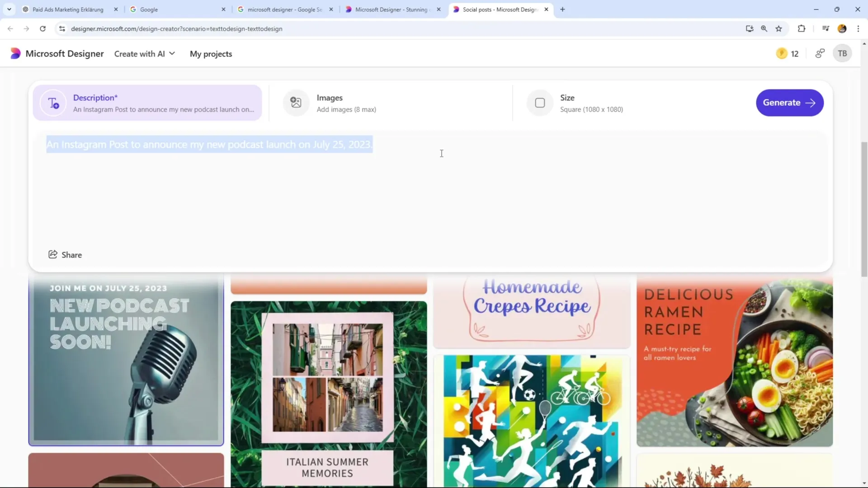Image resolution: width=868 pixels, height=488 pixels.
Task: Click the square Size icon
Action: (540, 103)
